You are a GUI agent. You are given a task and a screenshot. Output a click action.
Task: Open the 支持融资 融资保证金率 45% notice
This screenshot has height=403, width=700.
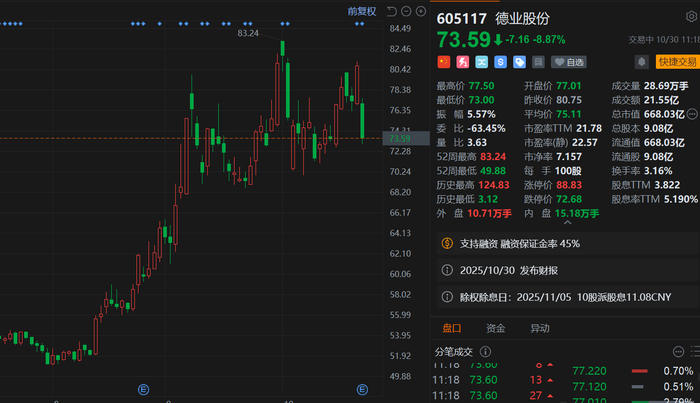pyautogui.click(x=568, y=244)
